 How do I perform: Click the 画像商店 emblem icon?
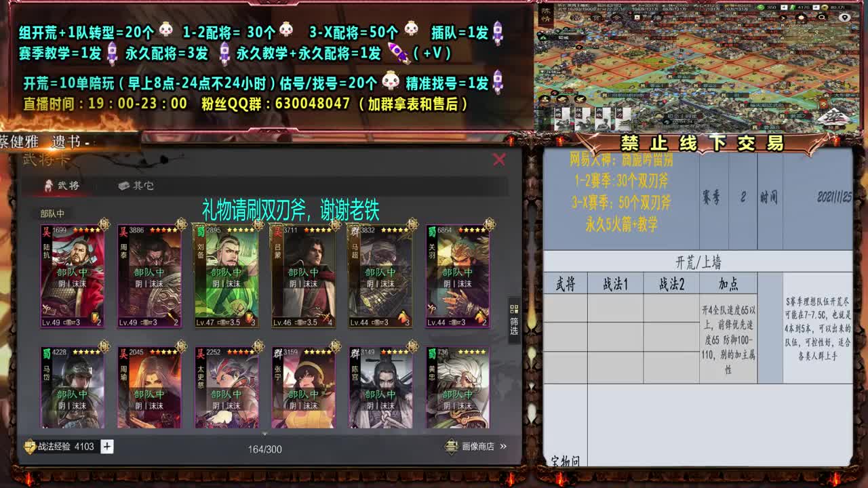(x=452, y=446)
